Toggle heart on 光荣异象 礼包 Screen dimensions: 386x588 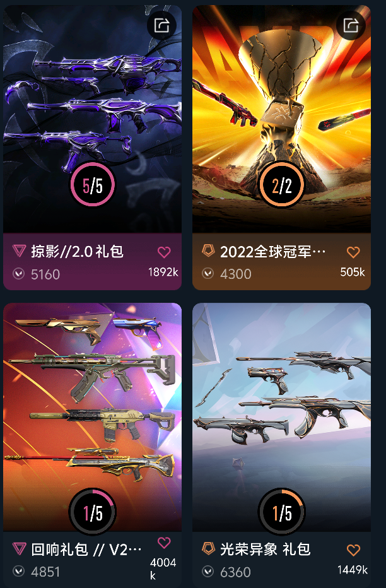coord(353,550)
